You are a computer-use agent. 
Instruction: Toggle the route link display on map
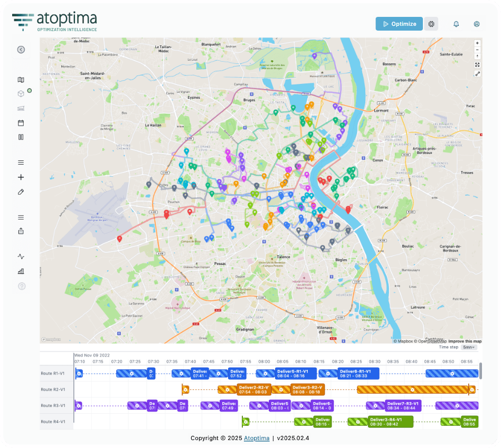click(x=477, y=74)
